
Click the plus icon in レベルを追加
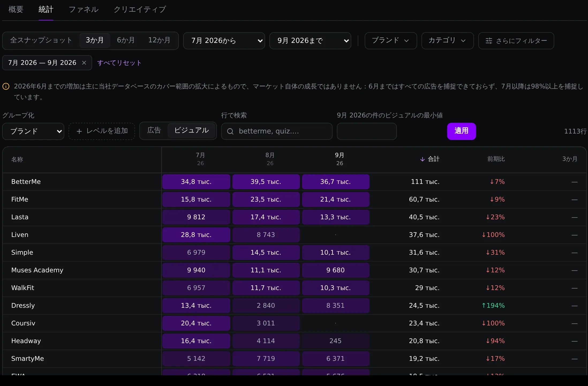(79, 131)
